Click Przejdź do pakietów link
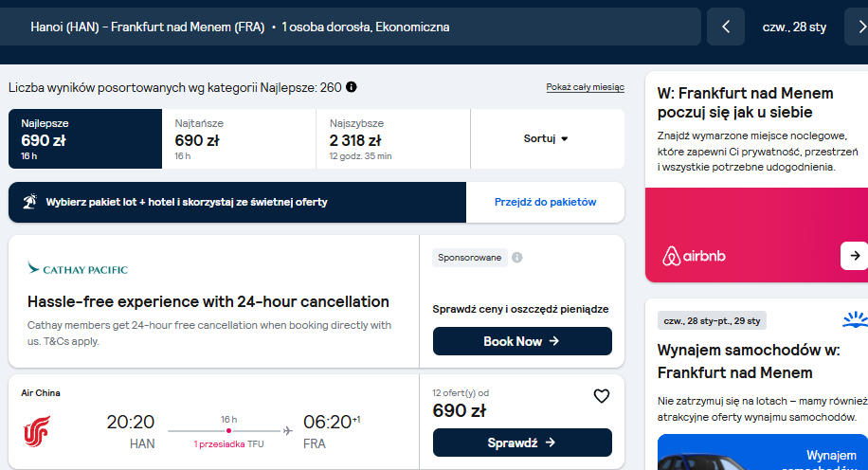Screen dimensions: 868x470 click(x=545, y=202)
